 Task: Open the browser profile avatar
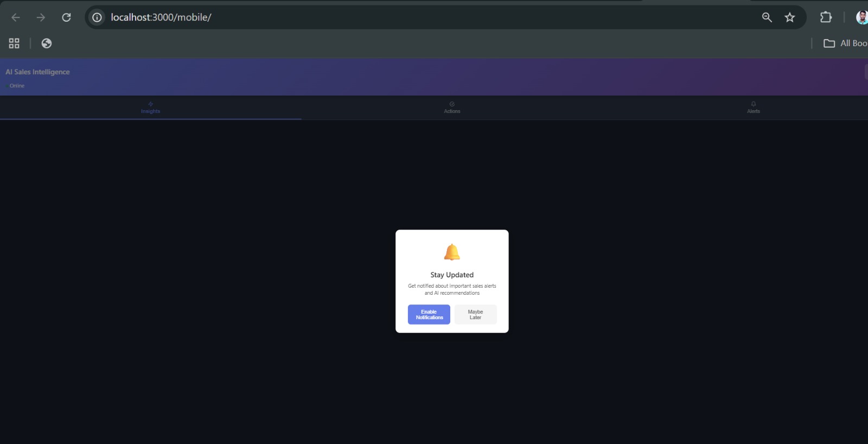coord(862,17)
